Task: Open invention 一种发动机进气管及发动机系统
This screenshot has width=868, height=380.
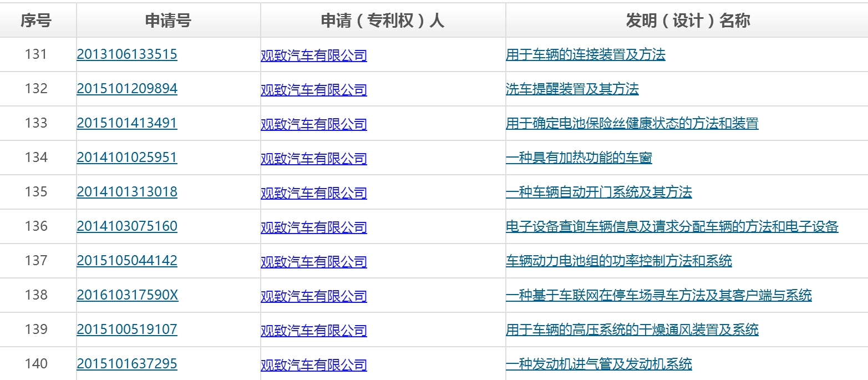Action: tap(599, 364)
